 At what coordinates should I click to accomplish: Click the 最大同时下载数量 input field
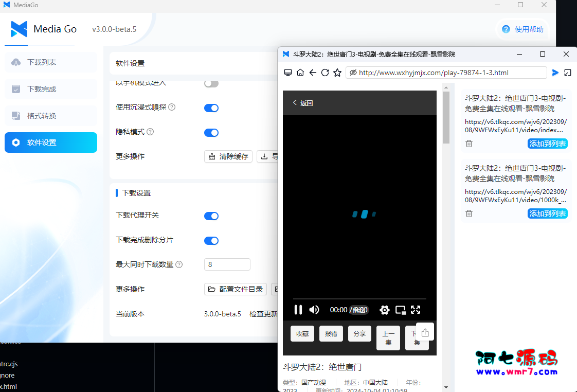click(x=227, y=264)
